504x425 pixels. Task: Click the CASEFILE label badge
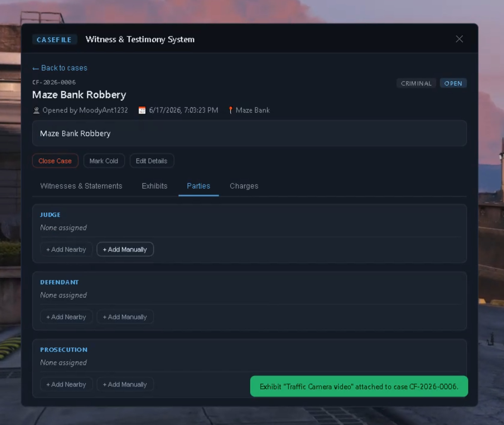pos(54,40)
